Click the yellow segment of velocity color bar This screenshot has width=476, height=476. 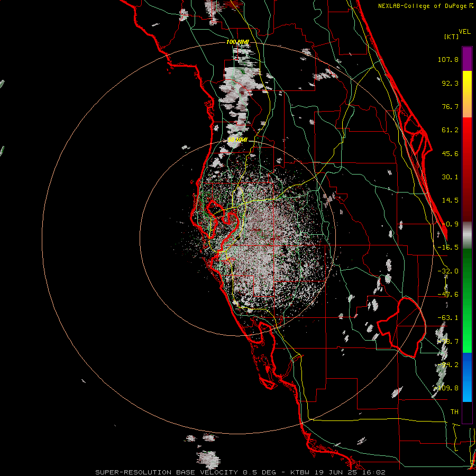(467, 94)
